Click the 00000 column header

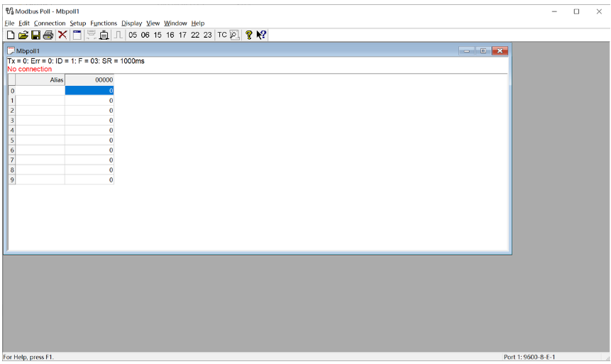pyautogui.click(x=89, y=80)
